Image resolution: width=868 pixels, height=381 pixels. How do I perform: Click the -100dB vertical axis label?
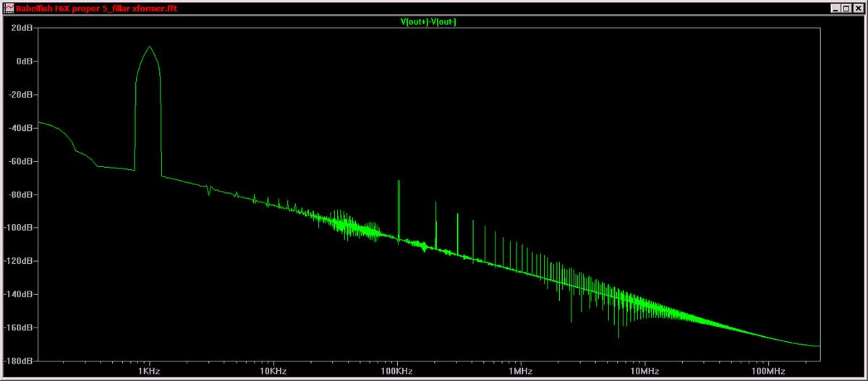[20, 228]
